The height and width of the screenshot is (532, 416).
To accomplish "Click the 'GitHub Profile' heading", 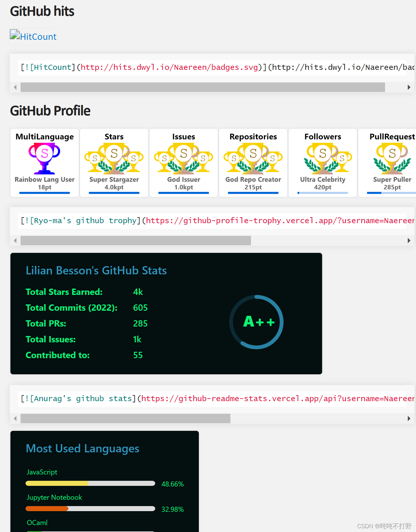I will point(50,111).
